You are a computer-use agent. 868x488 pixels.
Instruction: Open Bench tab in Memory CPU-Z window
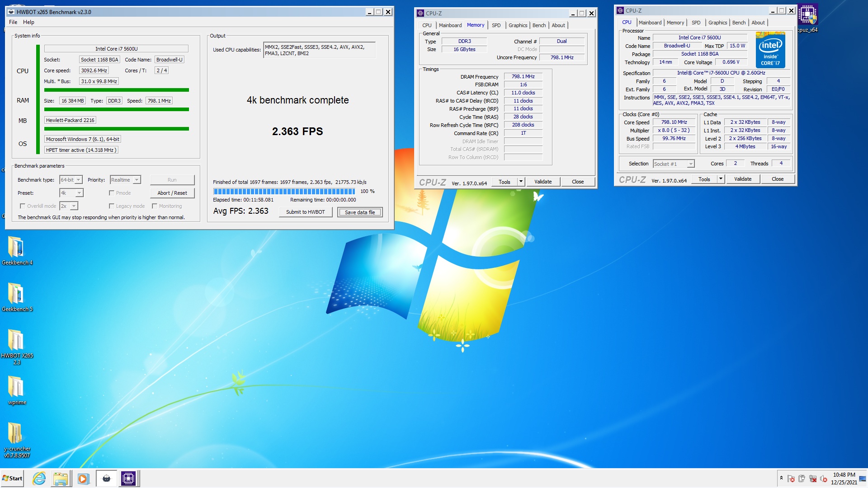pyautogui.click(x=539, y=25)
